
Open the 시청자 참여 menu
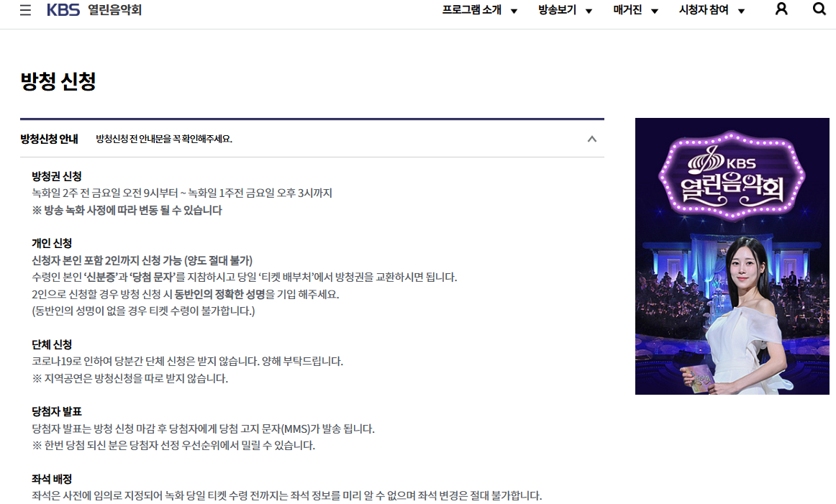click(x=704, y=10)
